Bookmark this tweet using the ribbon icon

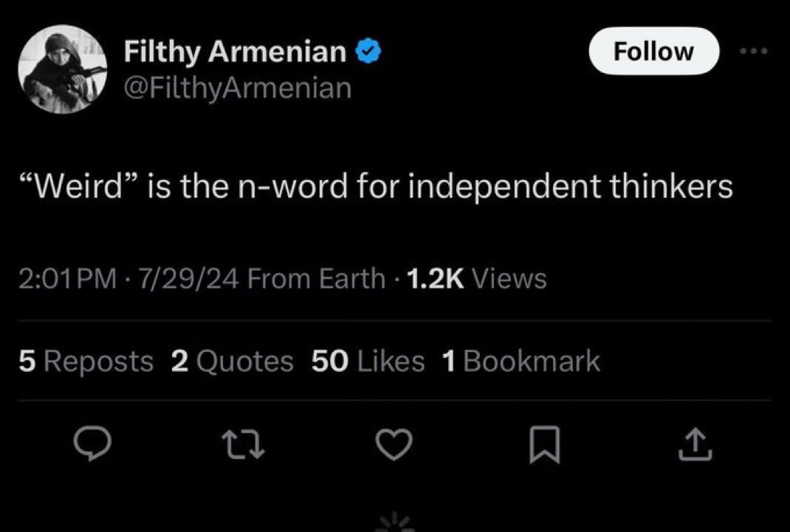pyautogui.click(x=543, y=445)
